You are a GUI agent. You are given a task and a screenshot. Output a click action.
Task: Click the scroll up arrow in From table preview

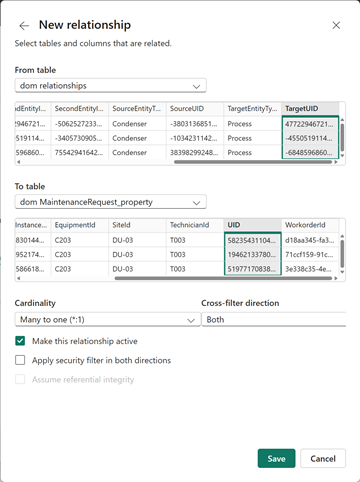(x=342, y=119)
